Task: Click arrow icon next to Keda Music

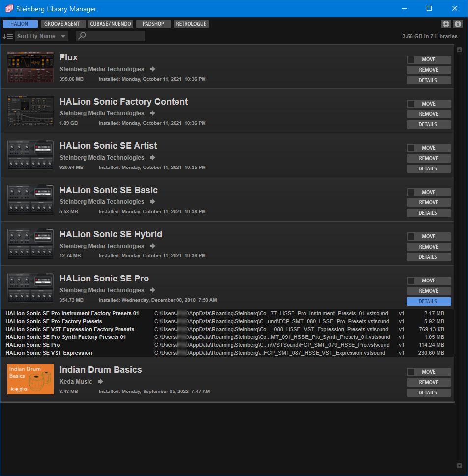Action: pos(101,382)
